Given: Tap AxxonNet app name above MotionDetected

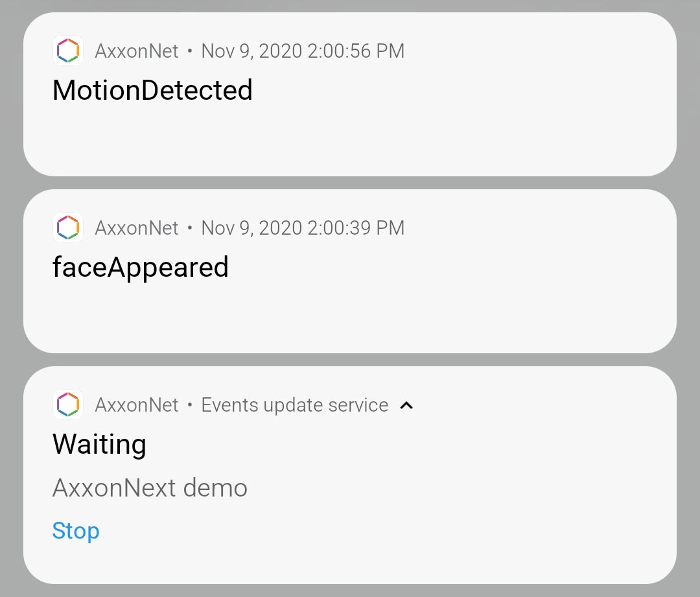Looking at the screenshot, I should click(136, 51).
